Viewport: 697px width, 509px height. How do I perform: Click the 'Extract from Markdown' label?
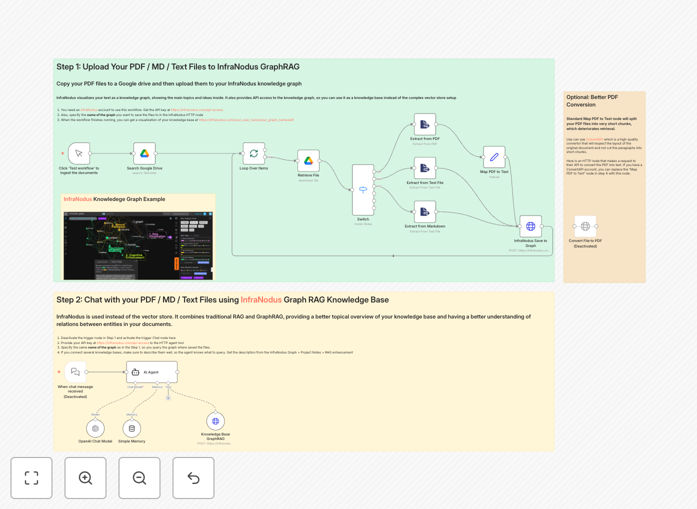point(425,226)
